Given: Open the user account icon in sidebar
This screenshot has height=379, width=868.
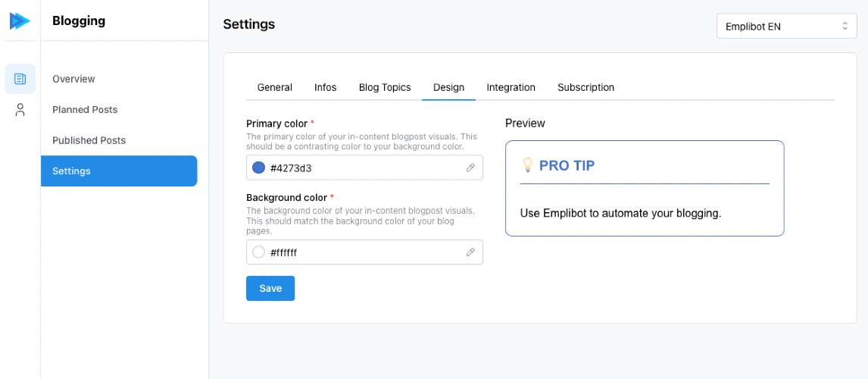Looking at the screenshot, I should point(20,110).
